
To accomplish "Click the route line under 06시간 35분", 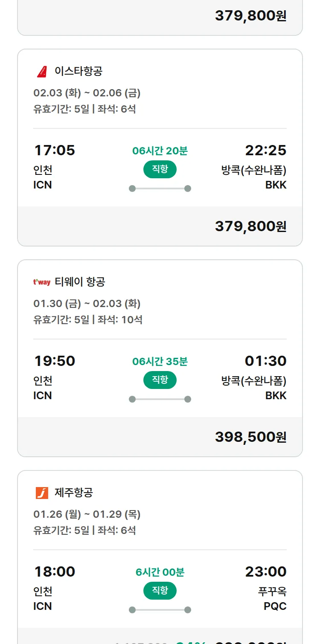I will [x=160, y=399].
